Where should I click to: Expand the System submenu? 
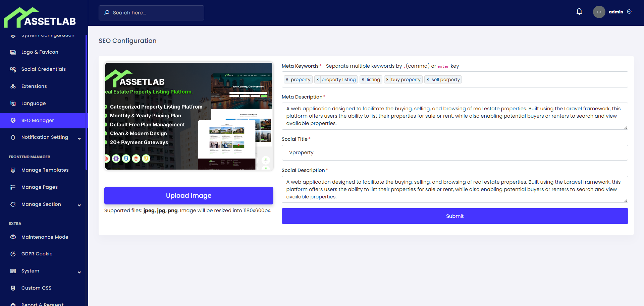pos(79,272)
